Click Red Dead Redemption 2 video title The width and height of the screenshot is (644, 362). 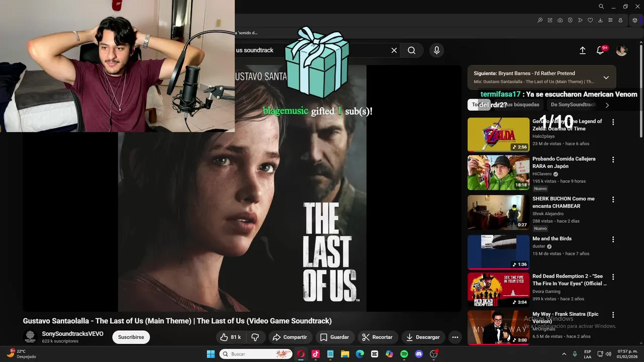tap(570, 280)
